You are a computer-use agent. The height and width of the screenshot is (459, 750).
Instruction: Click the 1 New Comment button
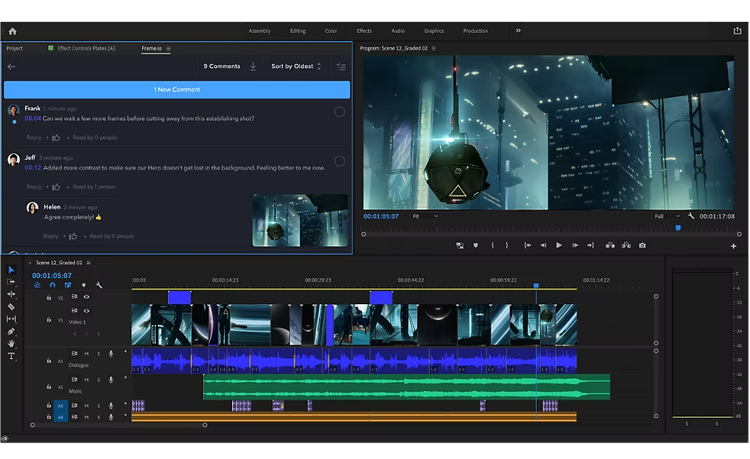[x=177, y=90]
